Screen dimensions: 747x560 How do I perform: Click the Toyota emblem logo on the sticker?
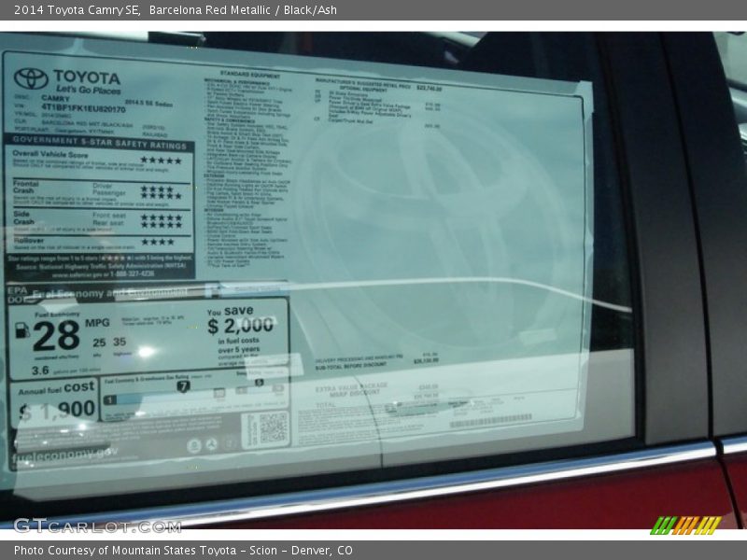click(30, 78)
